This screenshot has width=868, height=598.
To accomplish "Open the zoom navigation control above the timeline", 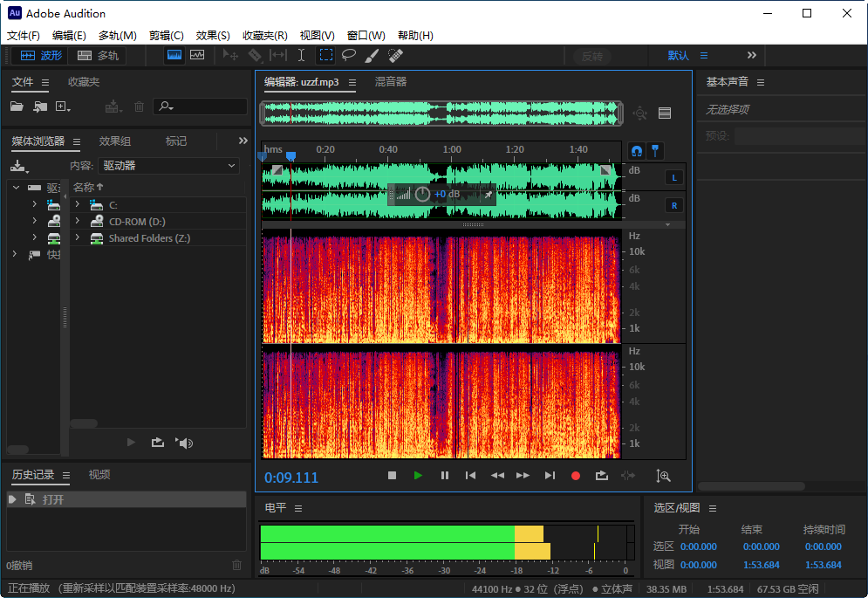I will tap(639, 115).
